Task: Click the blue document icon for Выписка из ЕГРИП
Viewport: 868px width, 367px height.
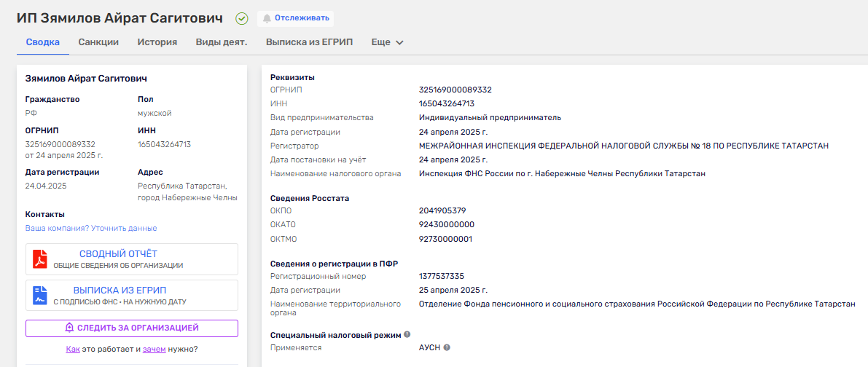Action: click(x=41, y=295)
